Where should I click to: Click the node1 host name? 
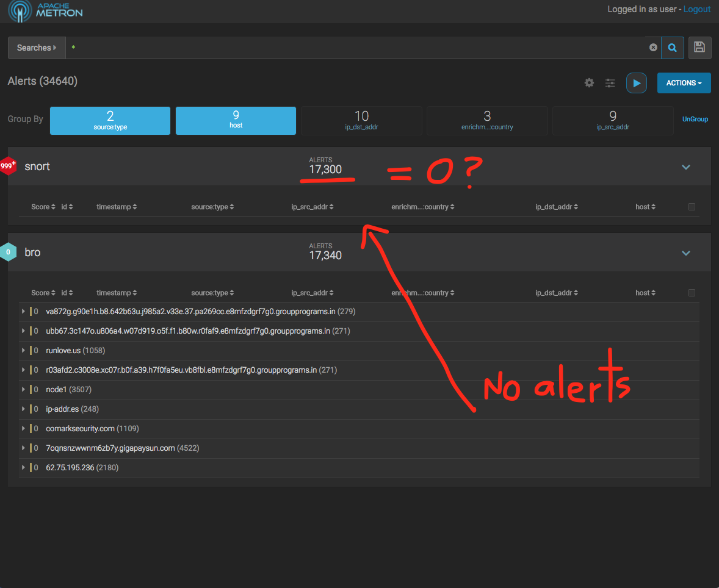pos(56,390)
